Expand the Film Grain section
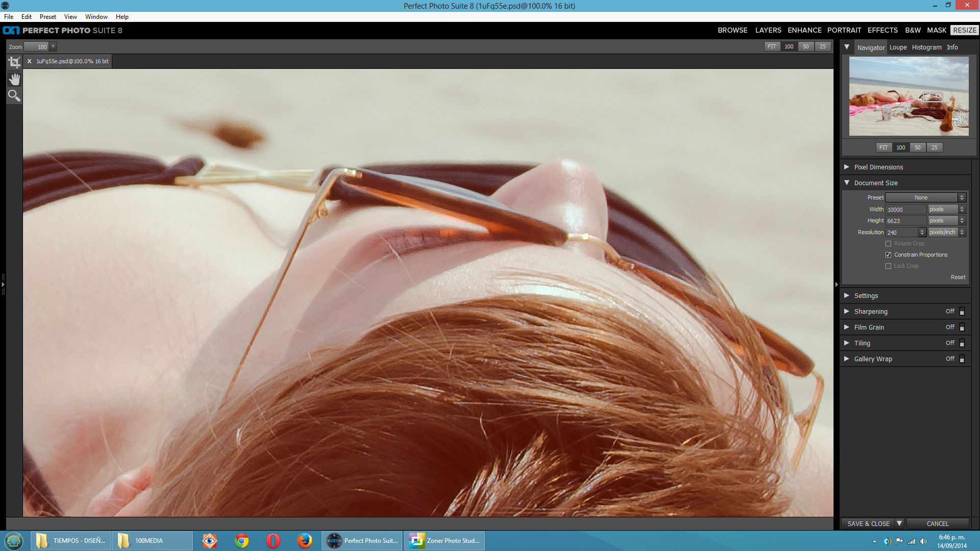 coord(847,327)
